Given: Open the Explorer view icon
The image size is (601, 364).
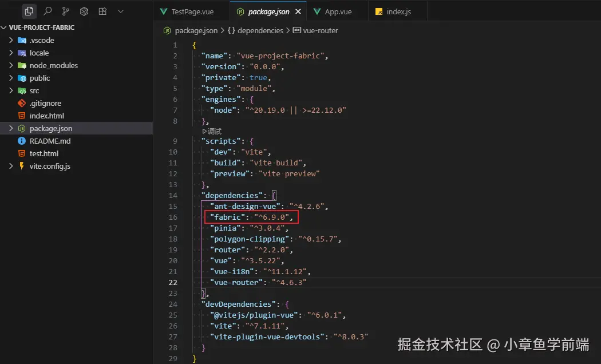Looking at the screenshot, I should pos(29,11).
